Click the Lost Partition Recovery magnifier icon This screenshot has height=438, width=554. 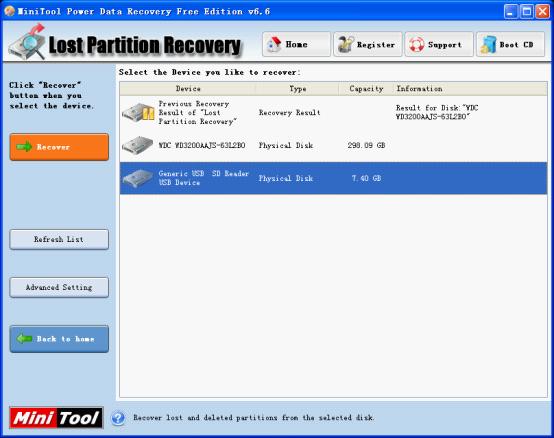[x=28, y=42]
